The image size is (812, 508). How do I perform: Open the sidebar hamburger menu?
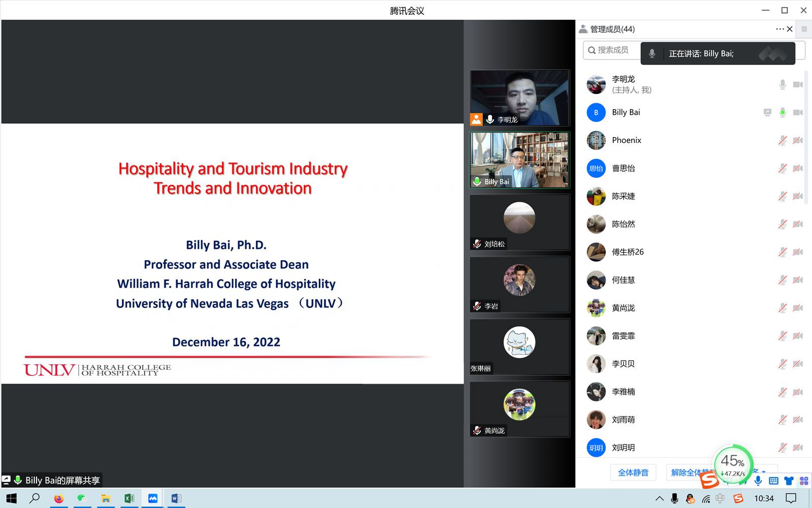click(x=804, y=29)
